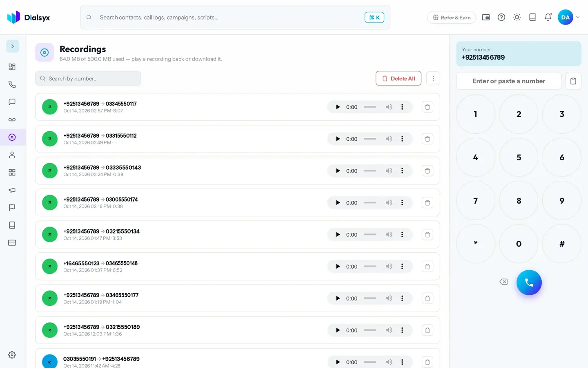Viewport: 588px width, 368px height.
Task: Toggle light/dark theme sun icon
Action: tap(517, 17)
